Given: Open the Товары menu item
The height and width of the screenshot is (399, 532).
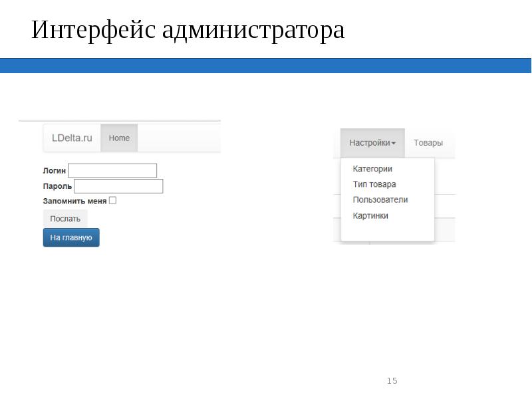Looking at the screenshot, I should [x=428, y=142].
